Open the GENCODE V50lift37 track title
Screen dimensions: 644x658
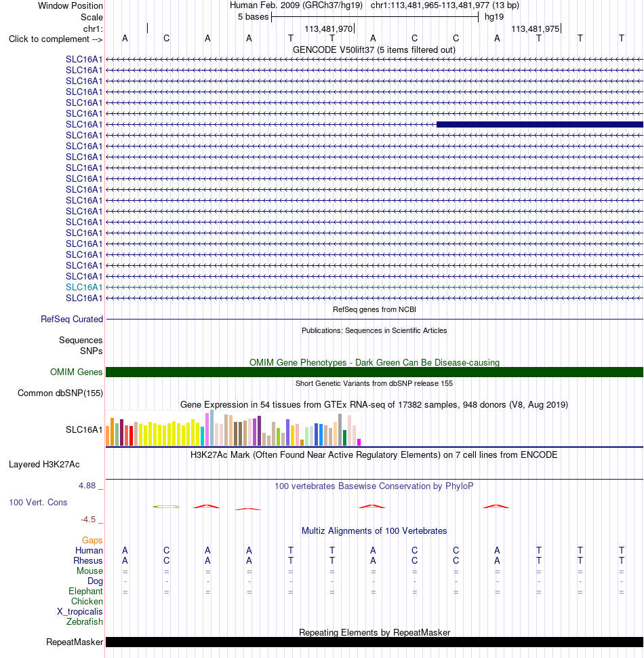(x=374, y=50)
